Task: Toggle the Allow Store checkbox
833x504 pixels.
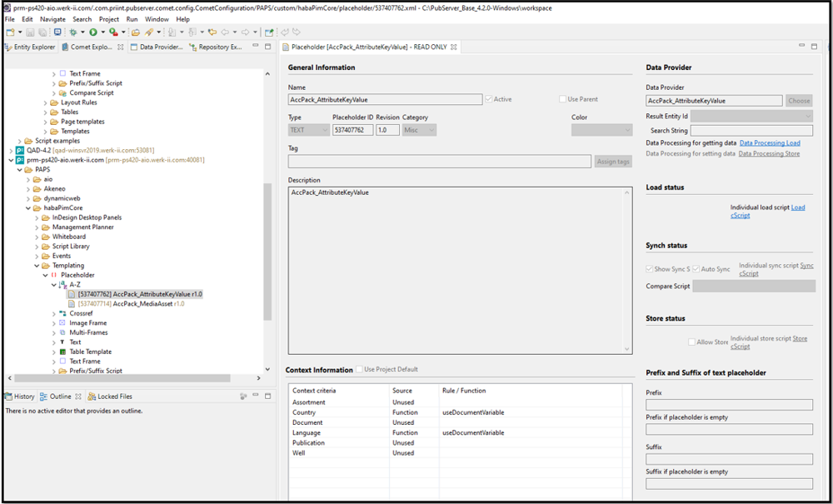Action: (x=691, y=342)
